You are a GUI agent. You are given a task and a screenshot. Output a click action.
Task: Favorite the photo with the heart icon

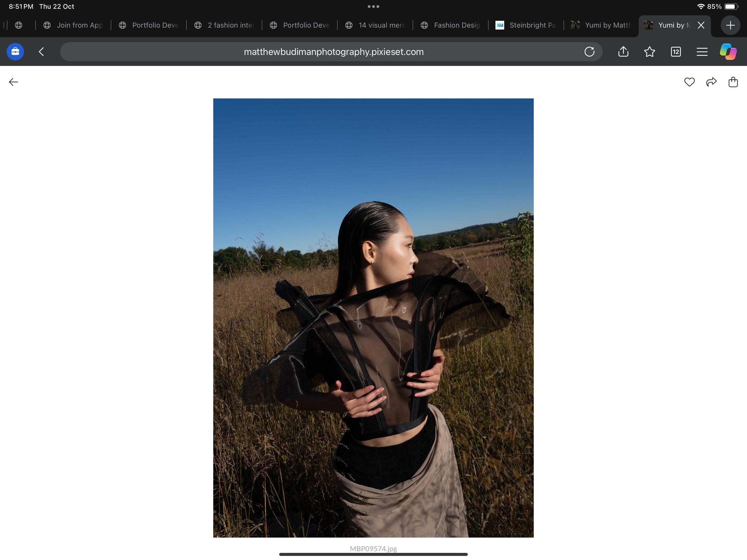click(x=689, y=82)
